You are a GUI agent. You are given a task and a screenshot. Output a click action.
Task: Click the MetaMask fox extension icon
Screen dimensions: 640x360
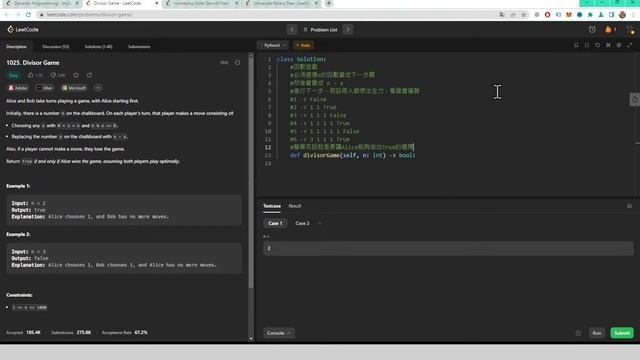pos(569,15)
